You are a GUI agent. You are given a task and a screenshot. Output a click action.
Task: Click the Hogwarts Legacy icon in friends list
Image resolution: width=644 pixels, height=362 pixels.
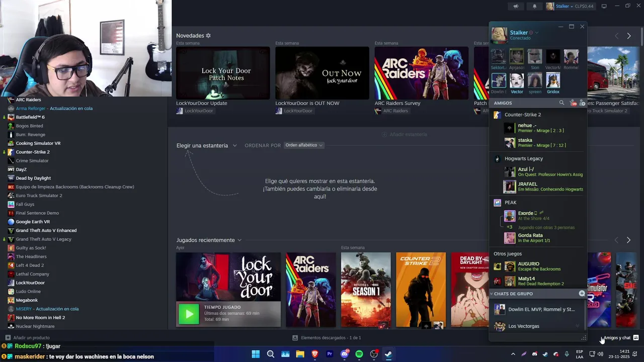(497, 159)
